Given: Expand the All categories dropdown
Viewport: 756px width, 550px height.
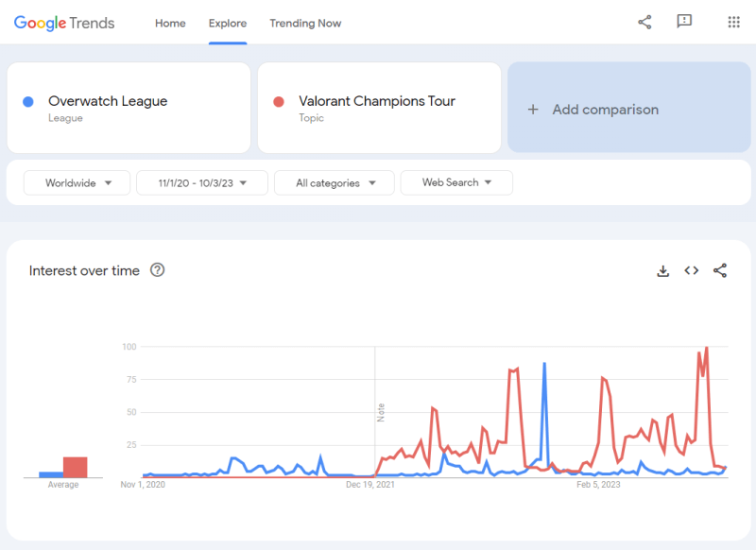Looking at the screenshot, I should point(335,182).
